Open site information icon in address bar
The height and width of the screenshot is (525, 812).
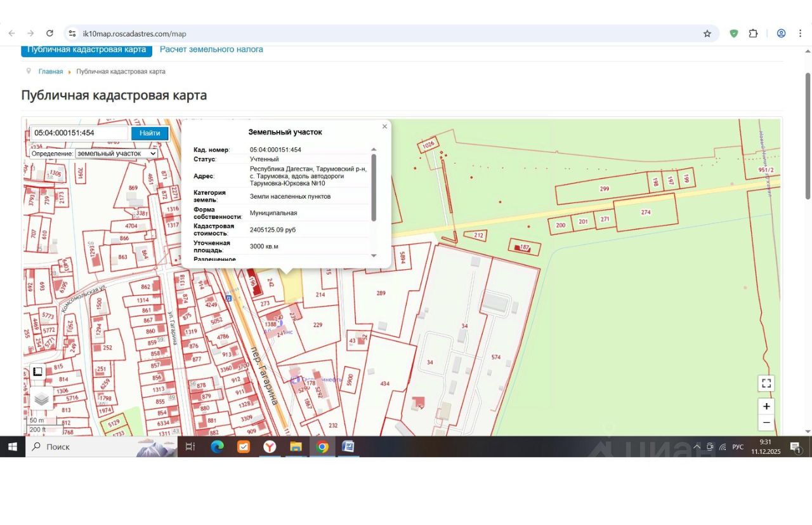pos(72,34)
